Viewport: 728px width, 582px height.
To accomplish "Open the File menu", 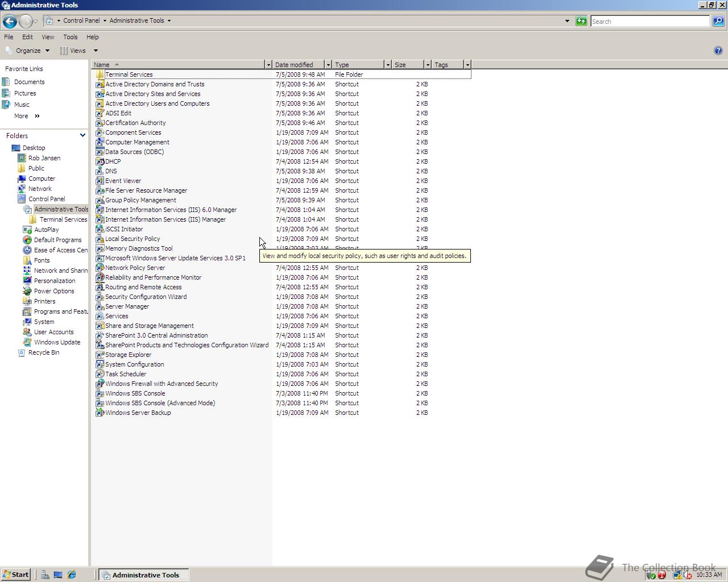I will coord(9,37).
